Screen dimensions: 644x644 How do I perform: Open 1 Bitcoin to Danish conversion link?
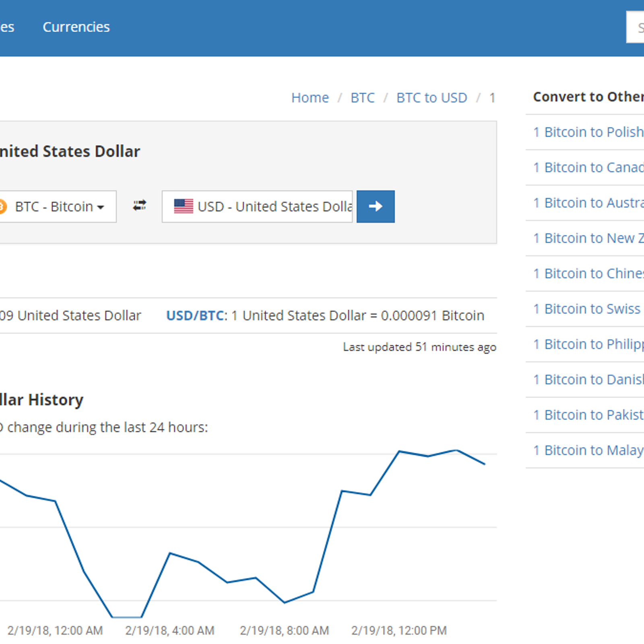click(x=588, y=380)
